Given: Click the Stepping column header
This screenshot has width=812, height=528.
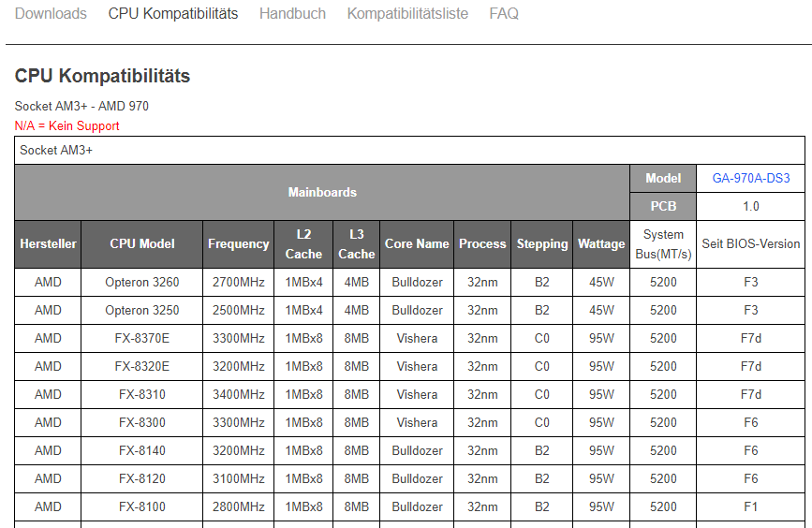Looking at the screenshot, I should pos(541,243).
